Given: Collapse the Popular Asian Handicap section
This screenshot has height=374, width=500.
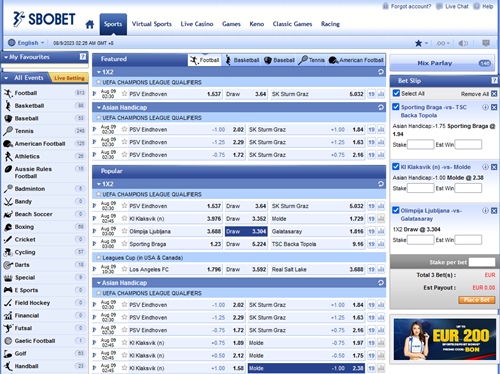Looking at the screenshot, I should pos(99,283).
